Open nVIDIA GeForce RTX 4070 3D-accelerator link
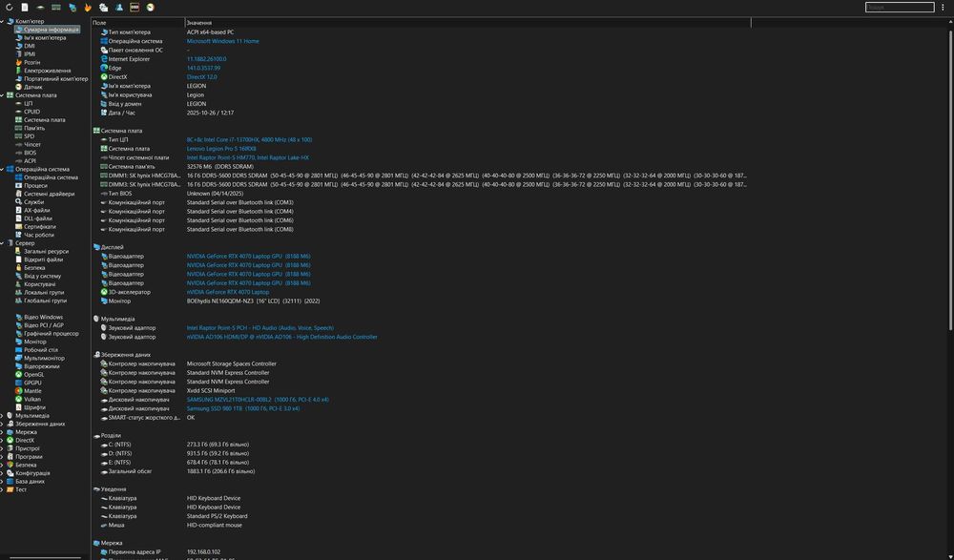This screenshot has height=560, width=954. tap(228, 292)
